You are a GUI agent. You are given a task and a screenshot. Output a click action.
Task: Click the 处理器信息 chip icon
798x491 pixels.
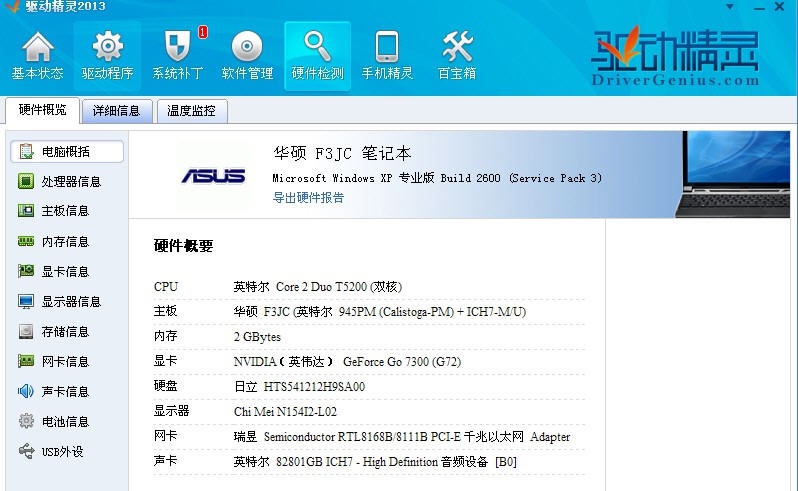click(26, 181)
